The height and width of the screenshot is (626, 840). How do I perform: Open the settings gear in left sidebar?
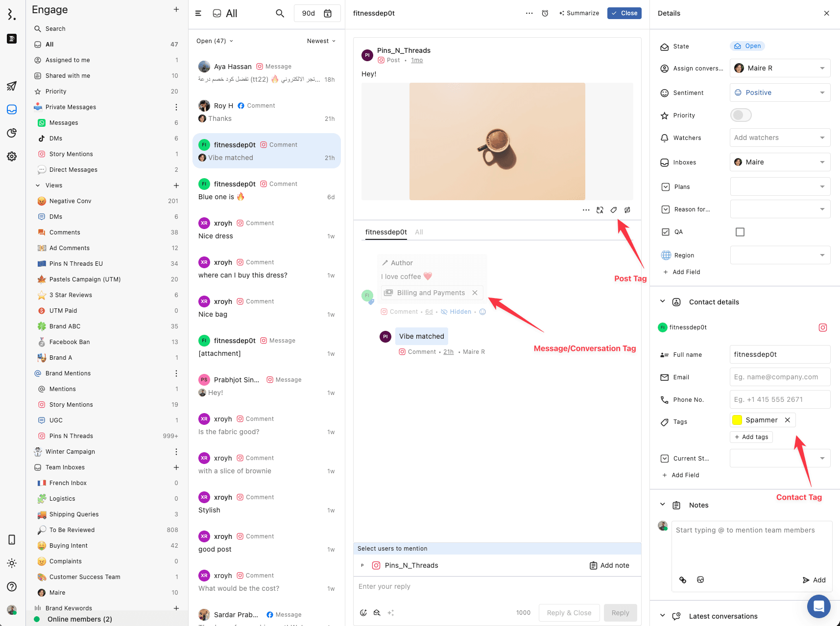point(12,157)
